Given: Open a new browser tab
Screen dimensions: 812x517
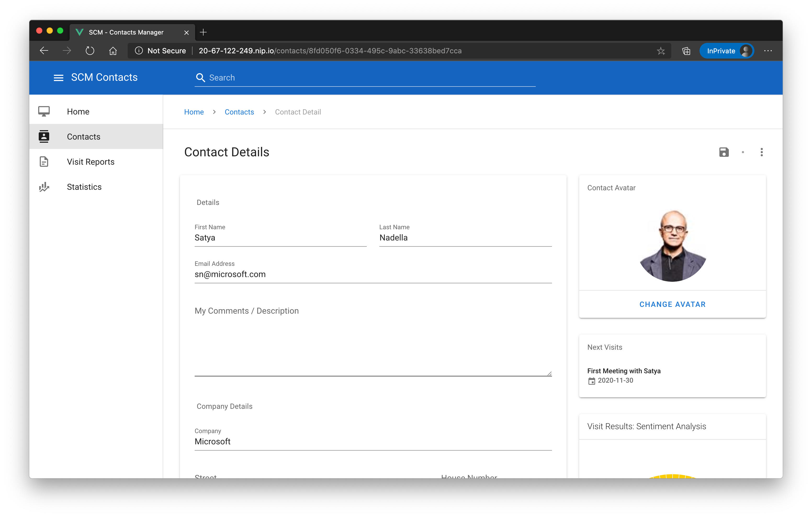Looking at the screenshot, I should pos(203,32).
